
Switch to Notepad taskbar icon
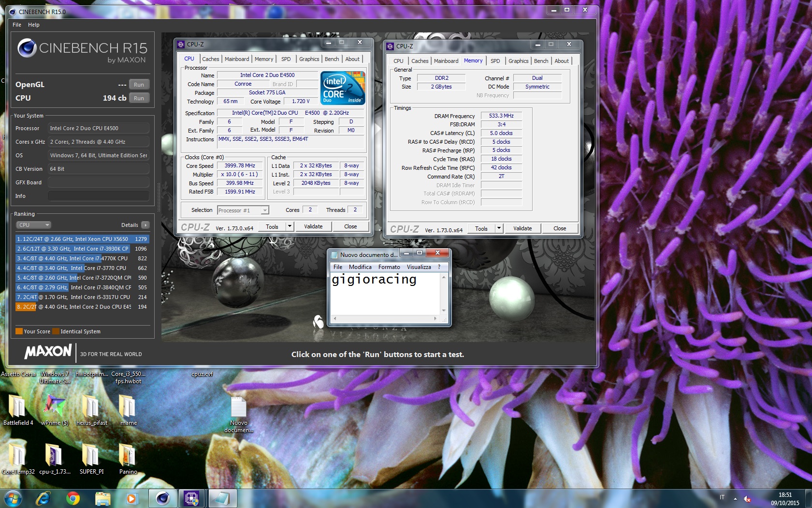[x=222, y=498]
